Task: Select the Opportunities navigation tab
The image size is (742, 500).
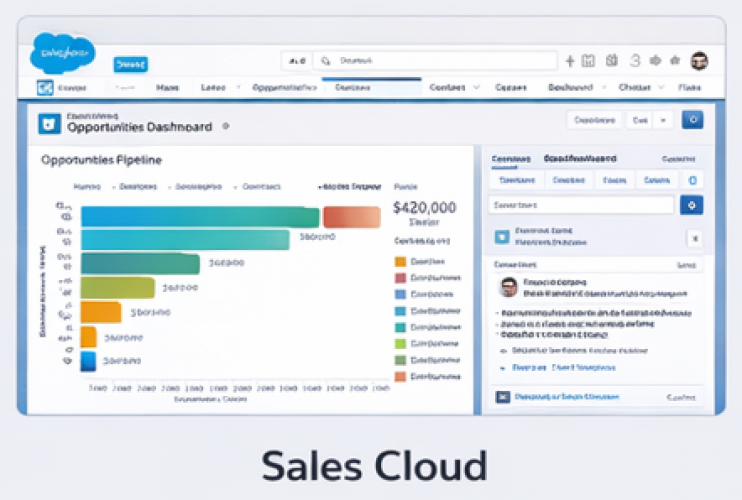Action: coord(284,88)
